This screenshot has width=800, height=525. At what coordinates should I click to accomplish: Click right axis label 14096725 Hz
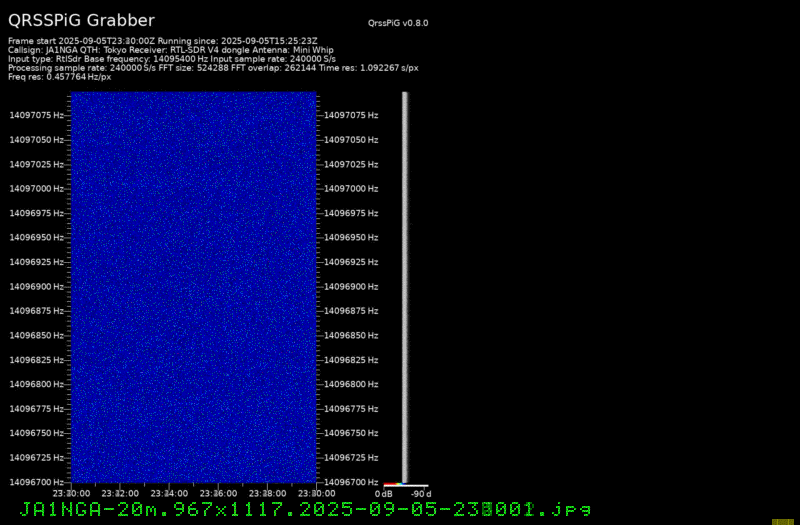pyautogui.click(x=351, y=458)
